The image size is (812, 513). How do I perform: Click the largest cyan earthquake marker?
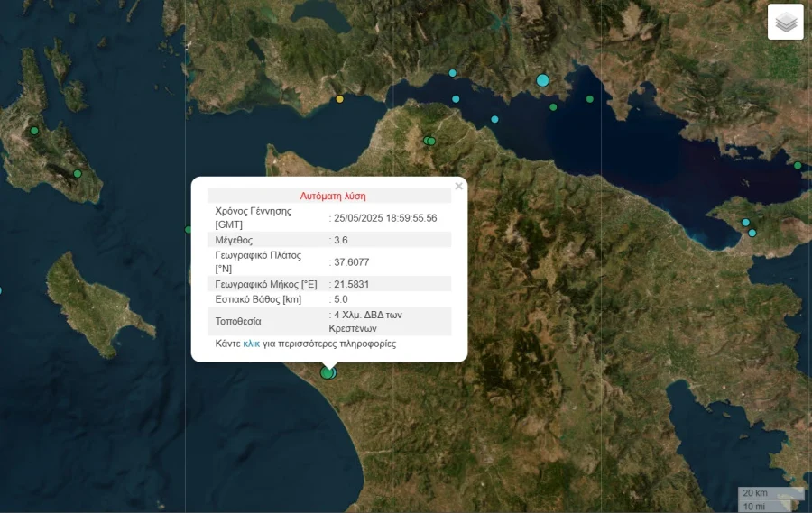542,80
